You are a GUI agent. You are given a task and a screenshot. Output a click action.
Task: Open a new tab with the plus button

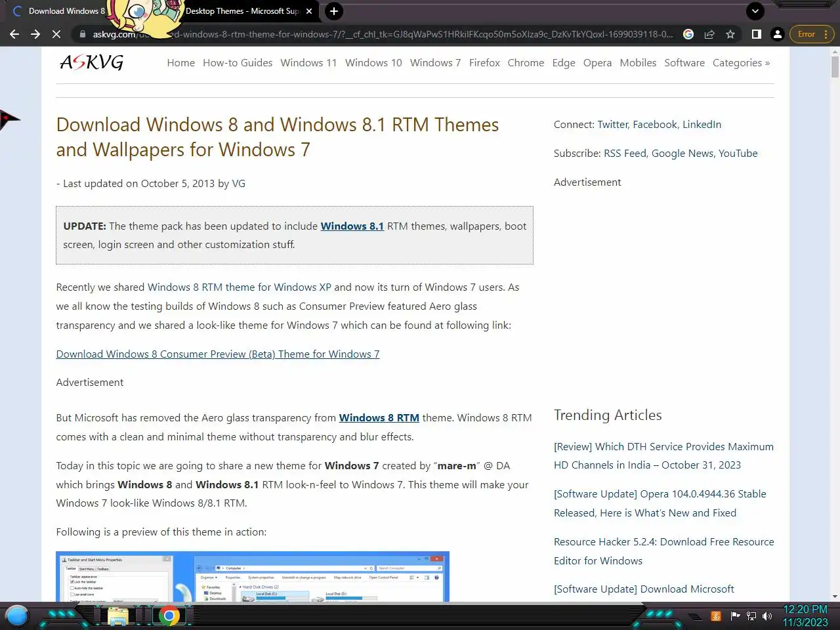point(334,11)
